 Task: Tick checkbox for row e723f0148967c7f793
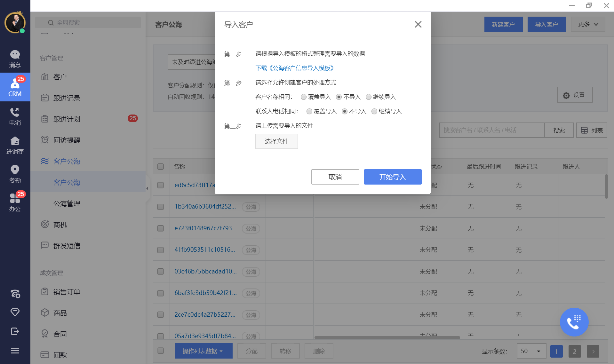161,228
